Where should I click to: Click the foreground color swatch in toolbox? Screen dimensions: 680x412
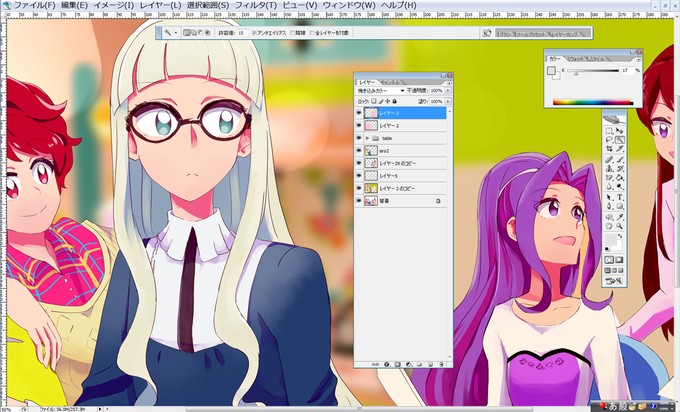pos(610,239)
